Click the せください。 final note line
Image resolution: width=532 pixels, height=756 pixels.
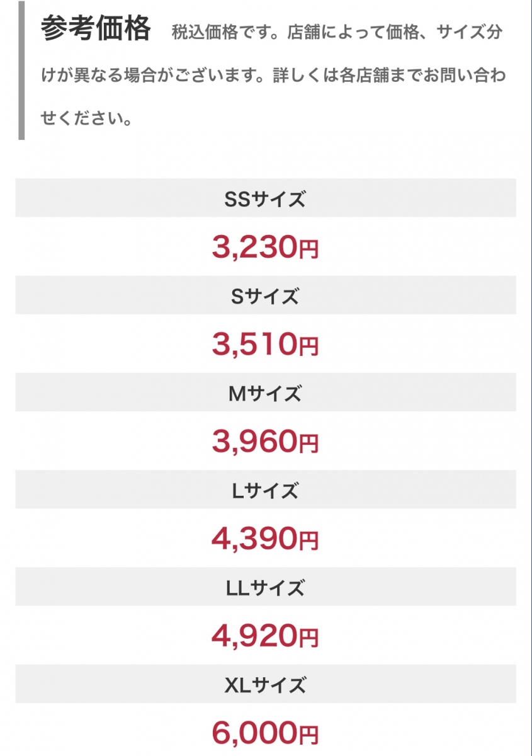point(86,118)
